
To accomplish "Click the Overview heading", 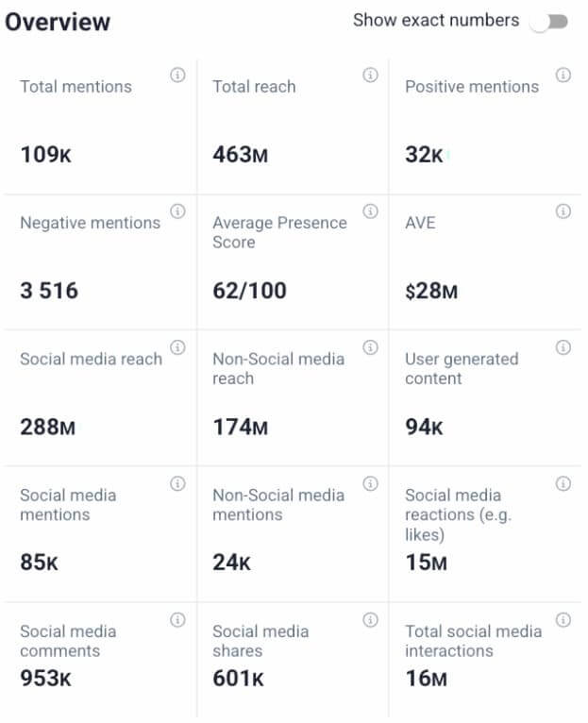I will click(x=58, y=22).
